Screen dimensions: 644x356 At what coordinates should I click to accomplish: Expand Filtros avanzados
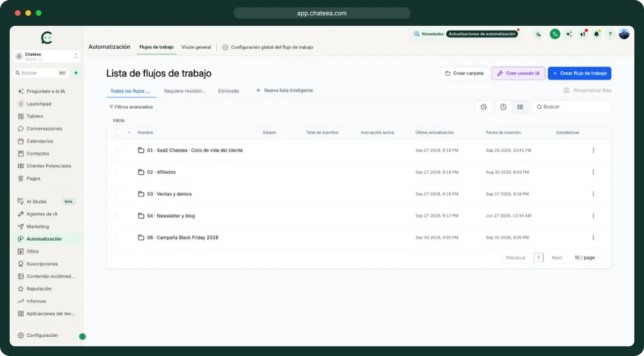point(131,107)
